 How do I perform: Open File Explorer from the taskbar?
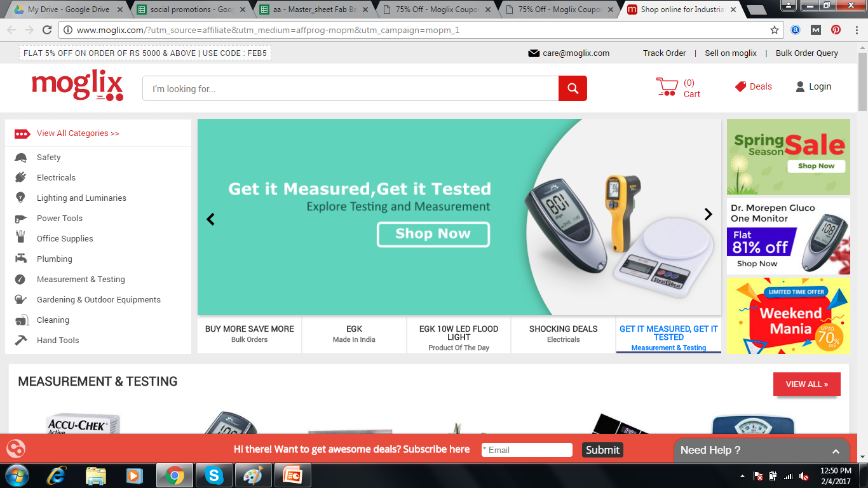[x=95, y=475]
